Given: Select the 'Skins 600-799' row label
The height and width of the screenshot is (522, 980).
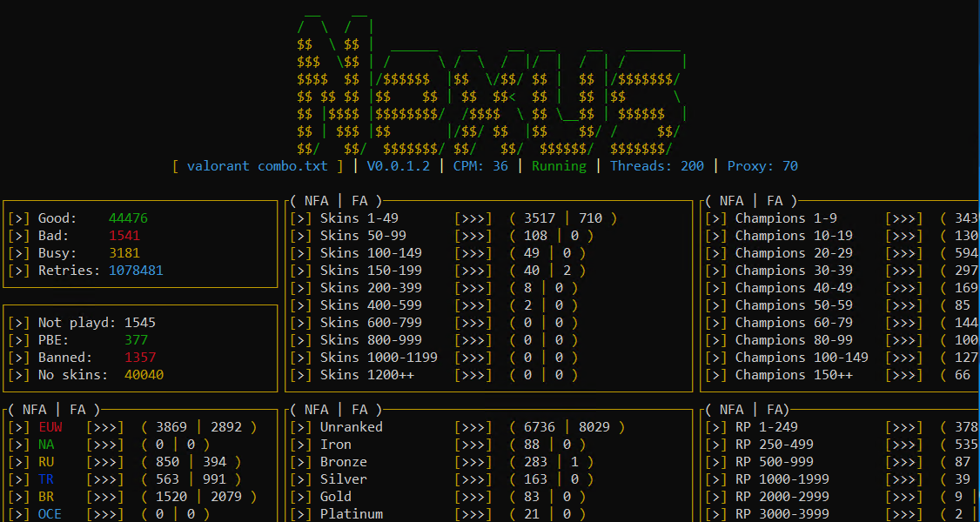Looking at the screenshot, I should (372, 323).
